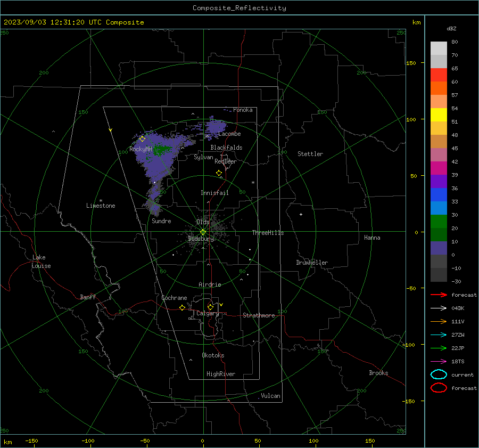Click the Lacombe city label
Image resolution: width=479 pixels, height=448 pixels.
coord(229,134)
